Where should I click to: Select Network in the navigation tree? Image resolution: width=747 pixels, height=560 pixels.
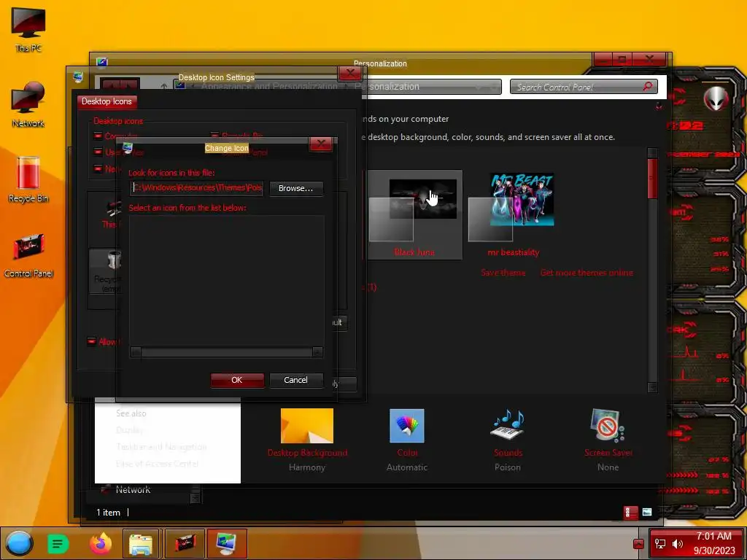click(x=133, y=489)
